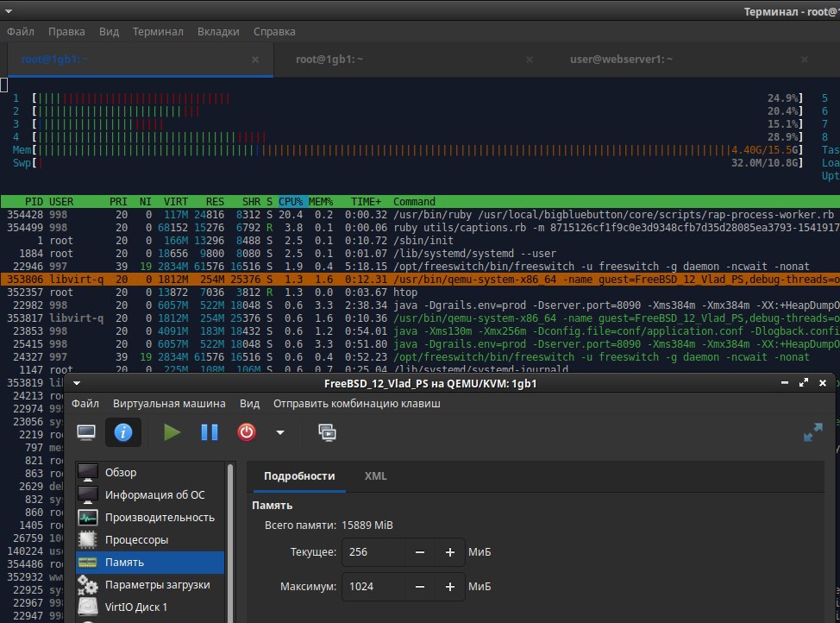This screenshot has height=623, width=840.
Task: Click the Производительность graph icon
Action: tap(88, 518)
